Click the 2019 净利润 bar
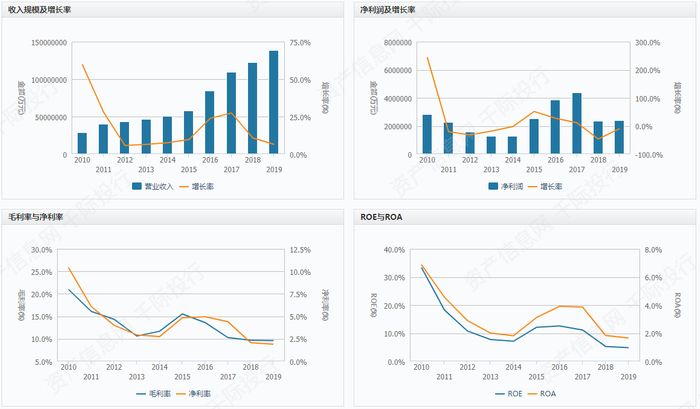 pyautogui.click(x=619, y=138)
